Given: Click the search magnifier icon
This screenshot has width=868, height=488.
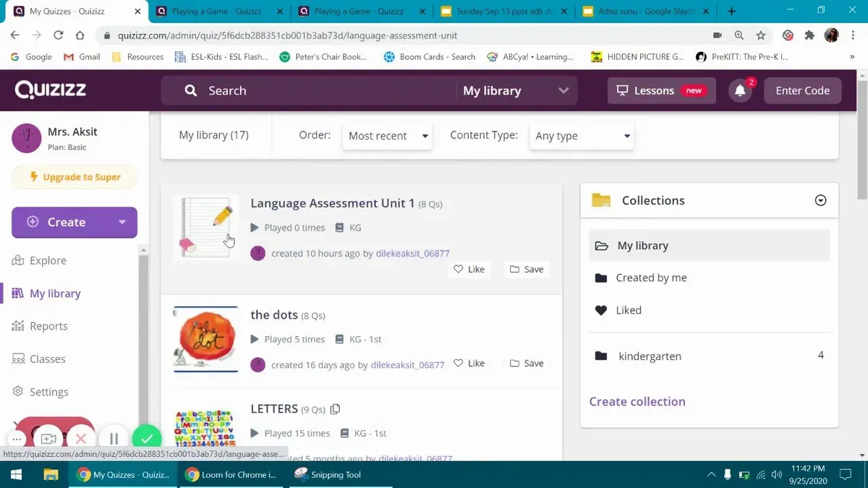Looking at the screenshot, I should point(191,90).
